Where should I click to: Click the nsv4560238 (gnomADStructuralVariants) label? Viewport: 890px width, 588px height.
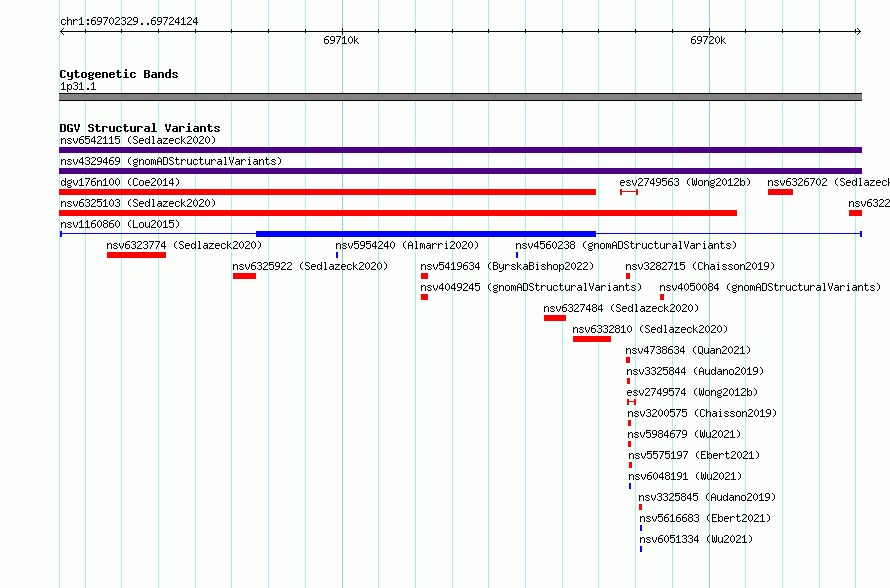(626, 245)
